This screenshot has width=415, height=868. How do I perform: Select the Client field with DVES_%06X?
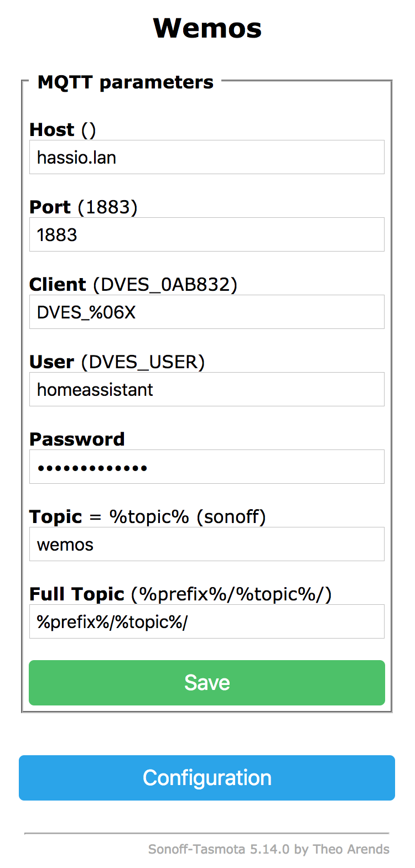coord(206,312)
